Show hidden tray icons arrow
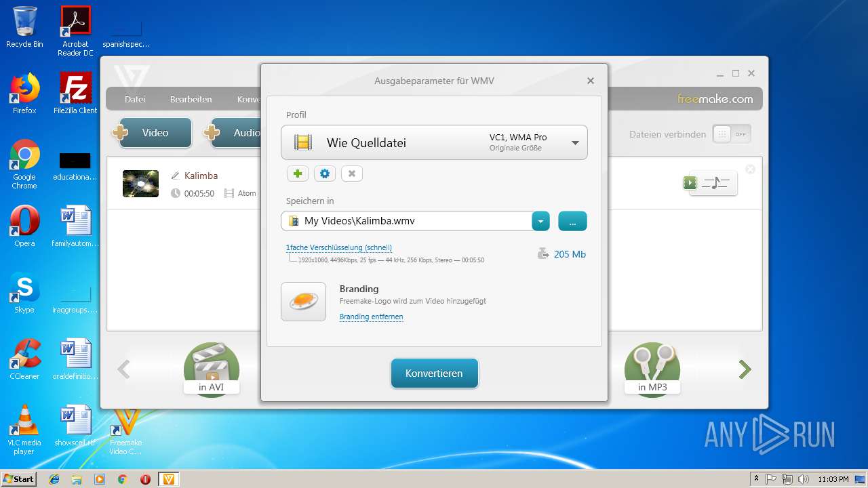 coord(756,479)
